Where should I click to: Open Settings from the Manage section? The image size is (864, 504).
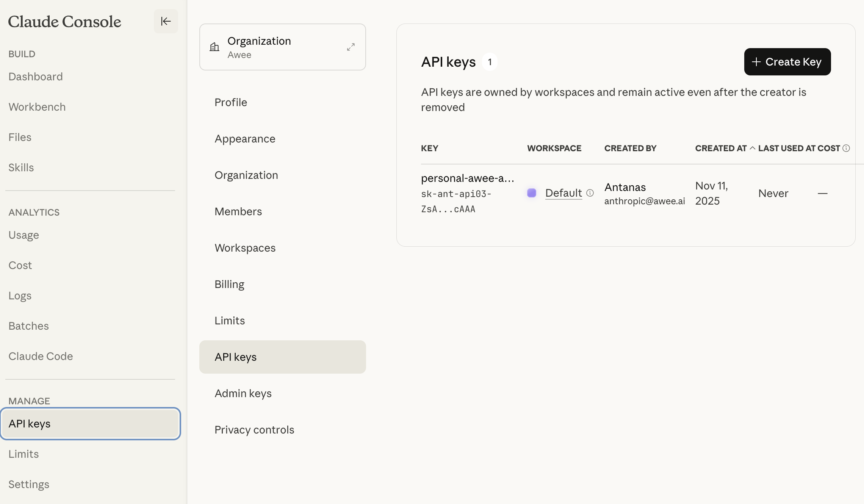(29, 484)
